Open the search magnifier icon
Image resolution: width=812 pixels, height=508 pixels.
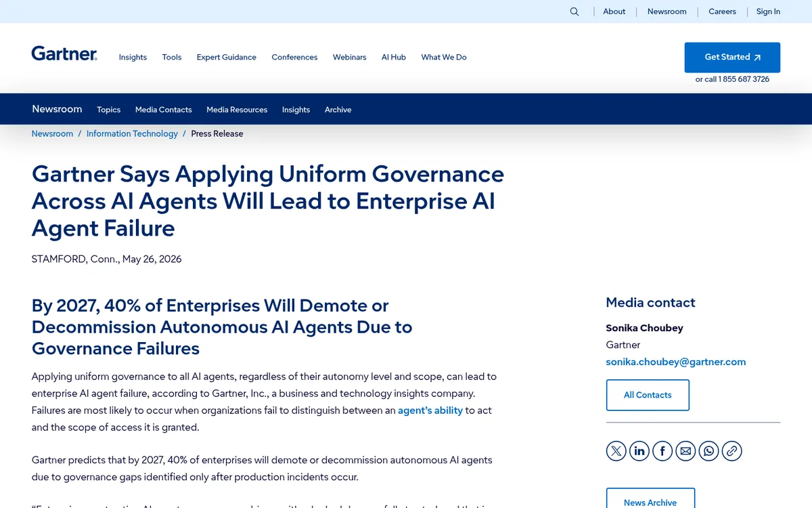coord(574,12)
